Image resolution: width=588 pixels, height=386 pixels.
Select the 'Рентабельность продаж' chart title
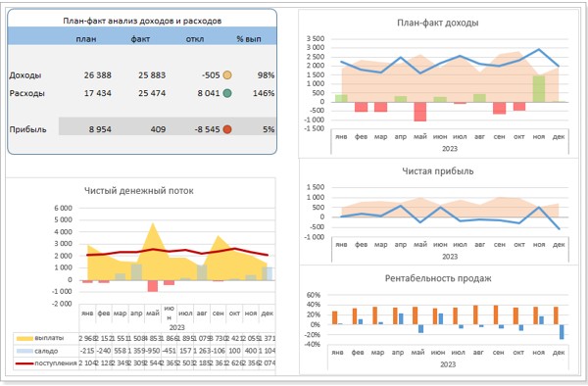pyautogui.click(x=438, y=279)
